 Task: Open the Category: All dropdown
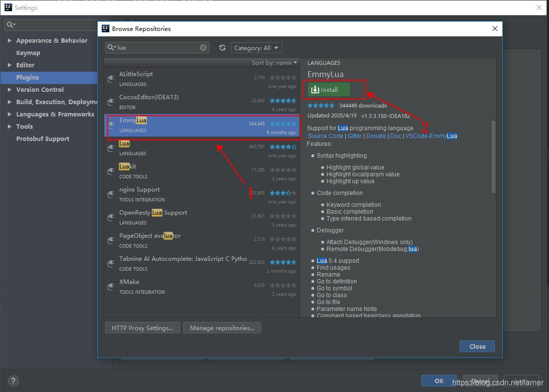coord(256,48)
